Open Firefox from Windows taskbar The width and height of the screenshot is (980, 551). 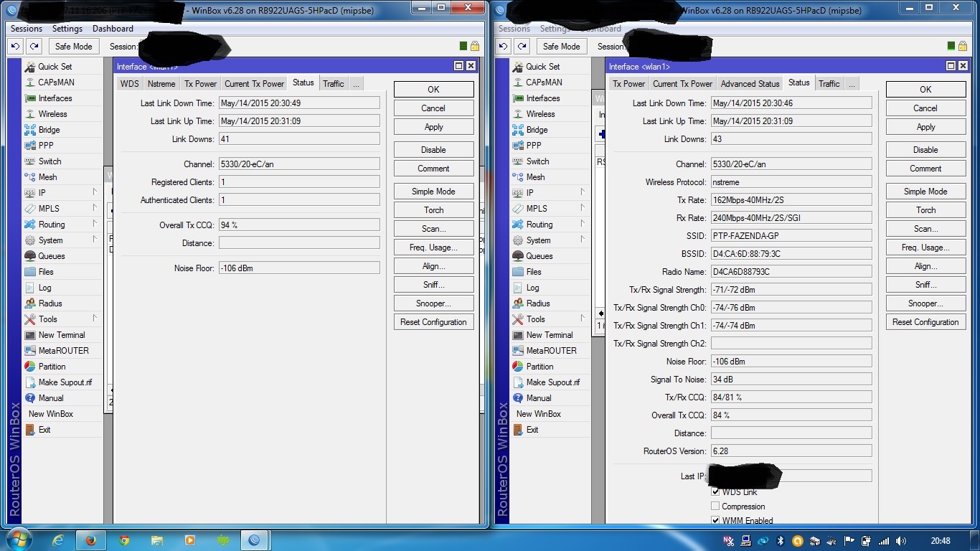pos(91,540)
